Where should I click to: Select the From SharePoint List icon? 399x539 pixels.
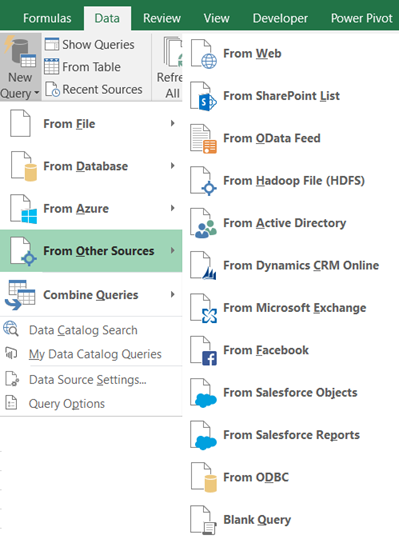203,96
